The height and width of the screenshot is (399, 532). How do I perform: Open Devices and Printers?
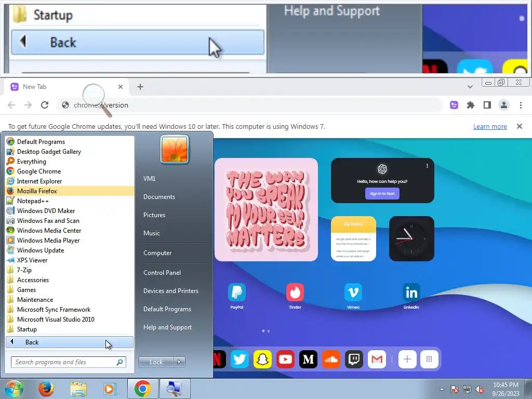pos(171,291)
